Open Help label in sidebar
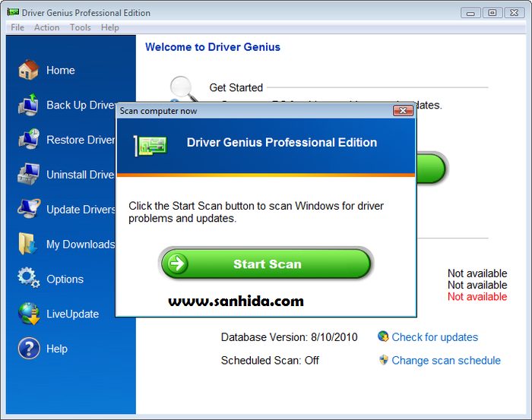Screen dimensions: 532x420 click(57, 349)
